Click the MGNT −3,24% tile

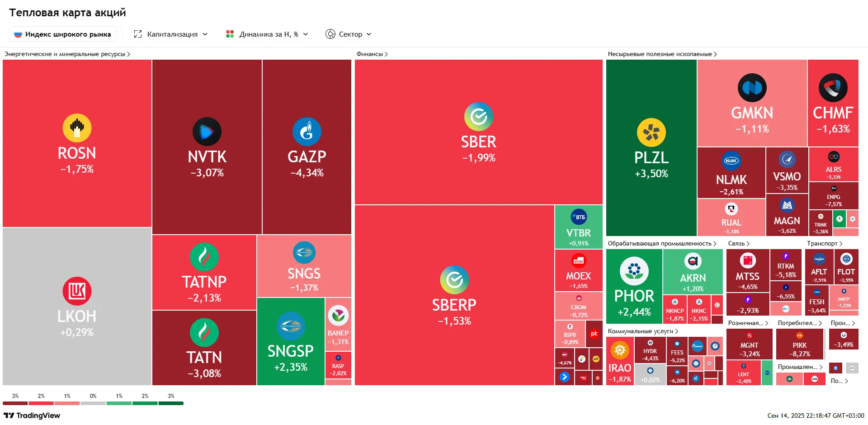[750, 345]
